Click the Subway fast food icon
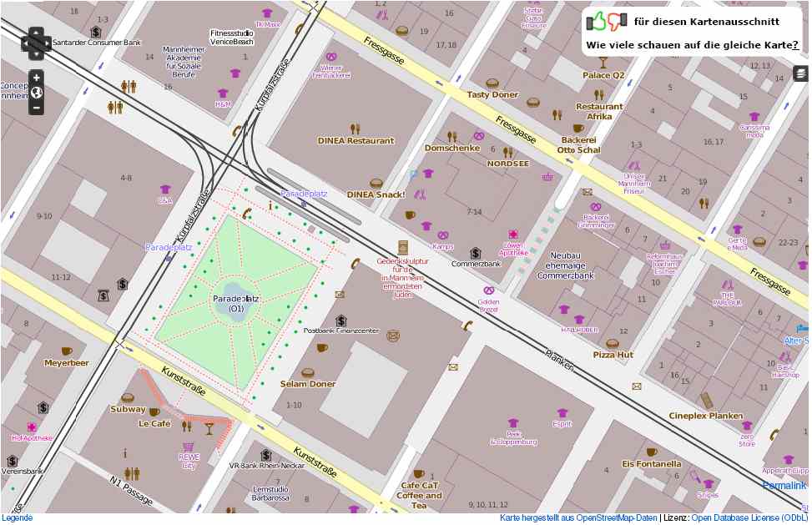The image size is (812, 525). 128,398
